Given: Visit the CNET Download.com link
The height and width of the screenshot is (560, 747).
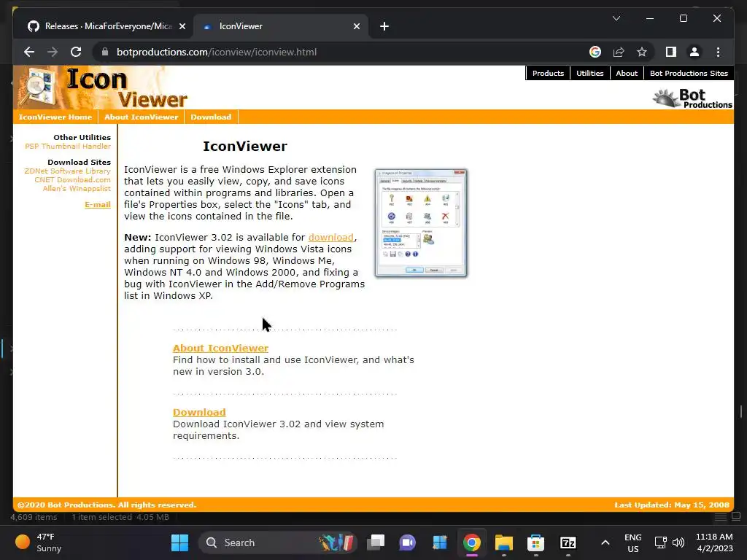Looking at the screenshot, I should 72,179.
